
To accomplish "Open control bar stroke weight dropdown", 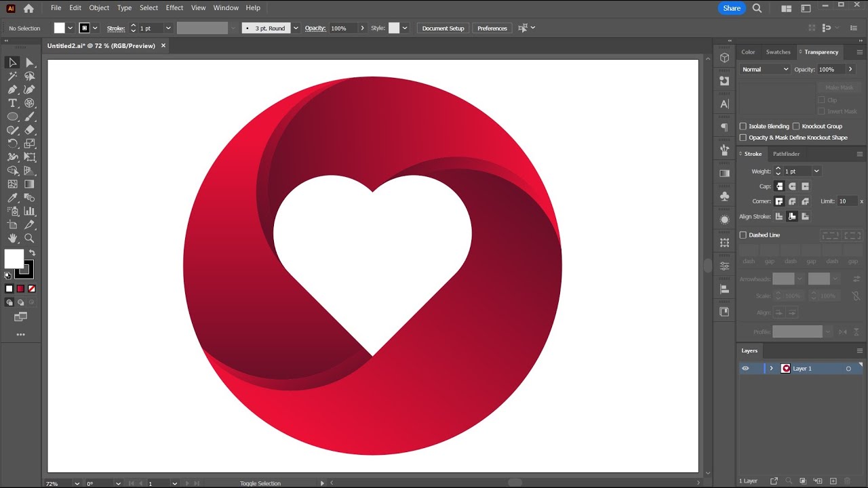I will coord(168,28).
